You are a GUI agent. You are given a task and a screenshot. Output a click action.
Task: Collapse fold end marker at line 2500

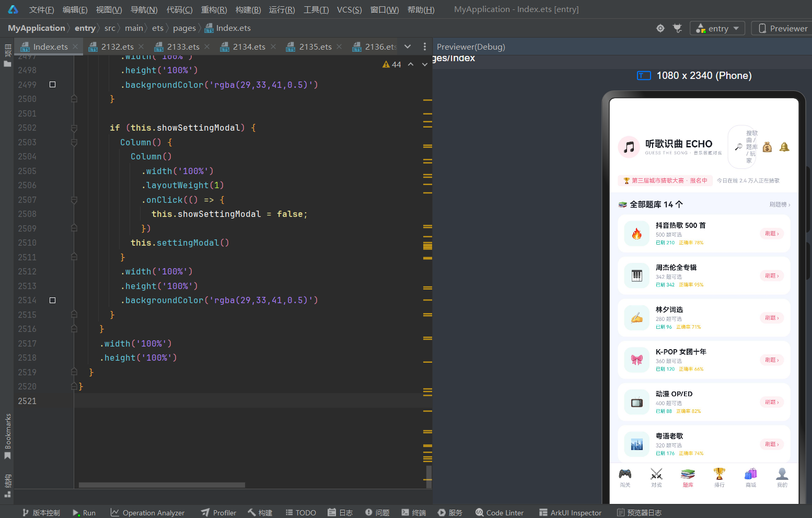point(74,99)
